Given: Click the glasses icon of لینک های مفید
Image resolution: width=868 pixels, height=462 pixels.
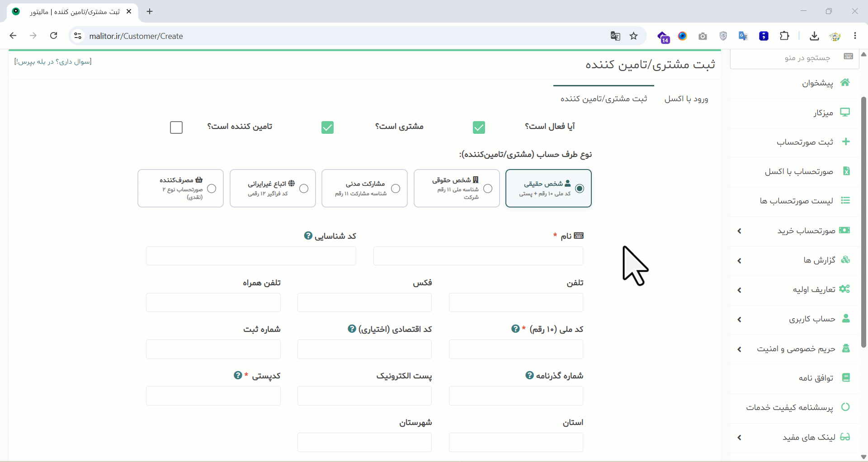Looking at the screenshot, I should pyautogui.click(x=845, y=437).
